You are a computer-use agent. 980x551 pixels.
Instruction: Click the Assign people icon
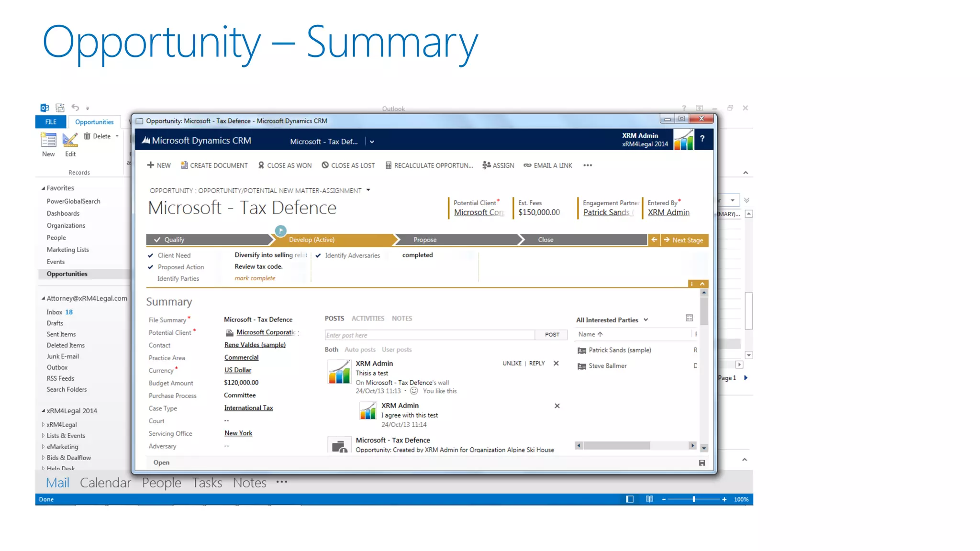click(x=487, y=165)
